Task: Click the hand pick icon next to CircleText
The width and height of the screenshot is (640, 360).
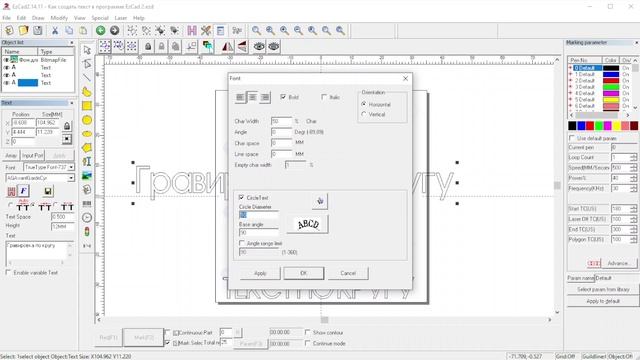Action: (x=320, y=201)
